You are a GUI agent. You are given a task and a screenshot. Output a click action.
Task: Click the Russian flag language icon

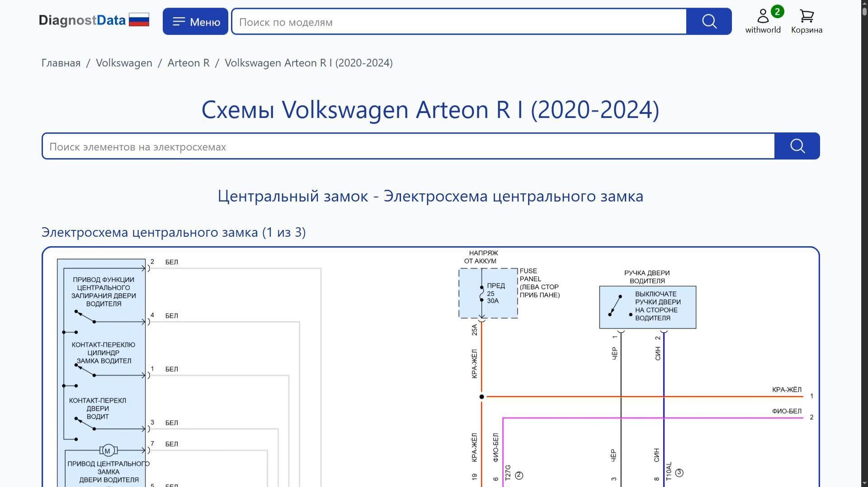pos(139,20)
